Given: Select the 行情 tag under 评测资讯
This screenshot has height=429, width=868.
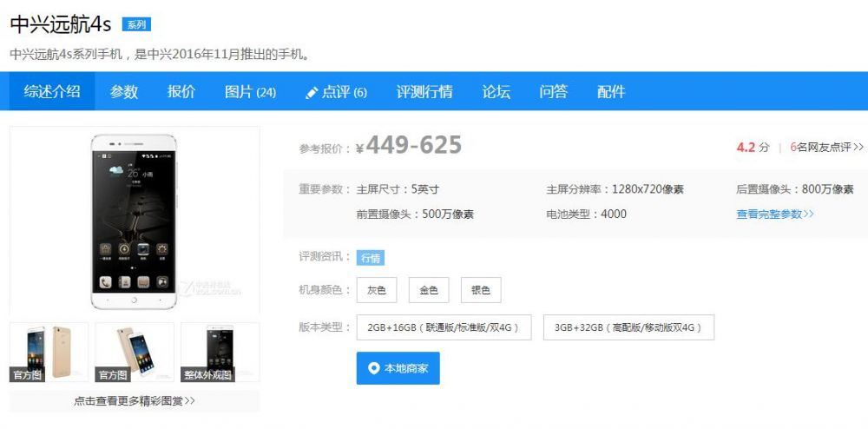Looking at the screenshot, I should click(x=371, y=257).
